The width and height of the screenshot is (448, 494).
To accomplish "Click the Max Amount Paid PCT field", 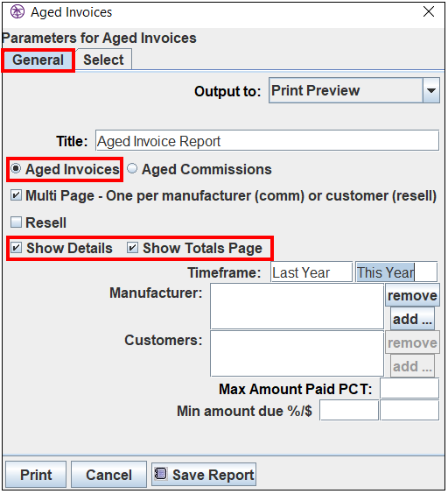I will [409, 389].
